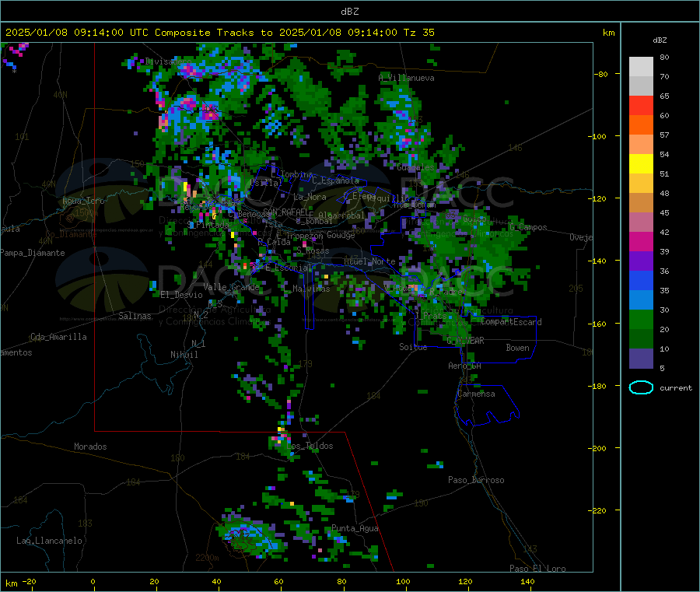The height and width of the screenshot is (592, 700).
Task: Select the L_Malvinas label
Action: 306,289
